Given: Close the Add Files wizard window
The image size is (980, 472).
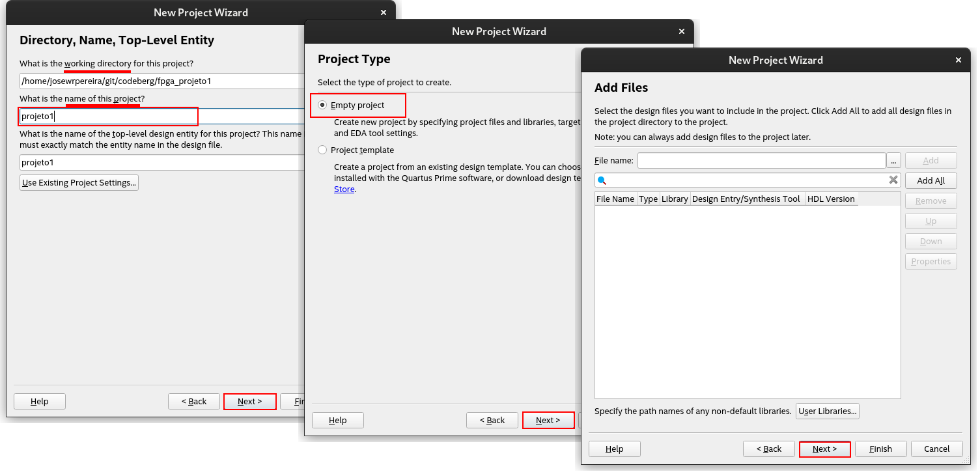Looking at the screenshot, I should tap(958, 60).
